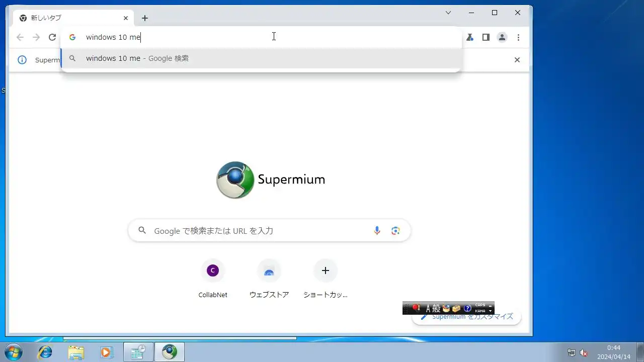Click the magnifier icon in the page search box
Viewport: 644px width, 362px height.
[142, 230]
